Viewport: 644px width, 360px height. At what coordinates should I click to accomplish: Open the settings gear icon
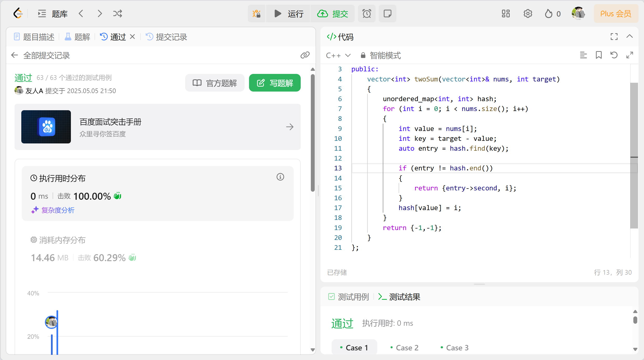528,13
